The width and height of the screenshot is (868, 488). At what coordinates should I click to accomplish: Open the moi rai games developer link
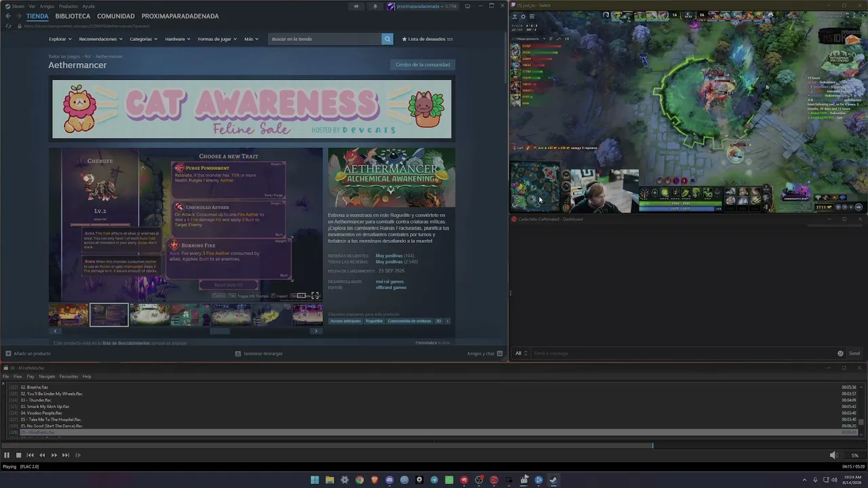[390, 281]
